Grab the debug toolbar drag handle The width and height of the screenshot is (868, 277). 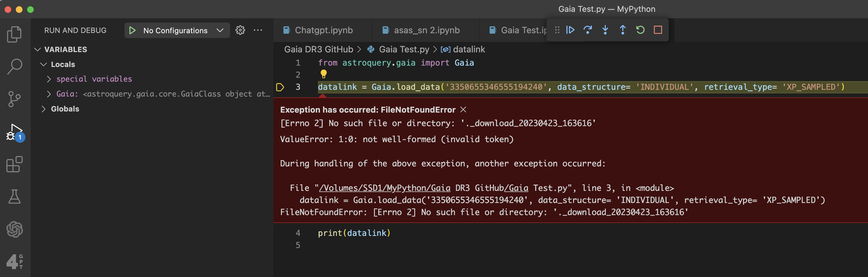(557, 30)
